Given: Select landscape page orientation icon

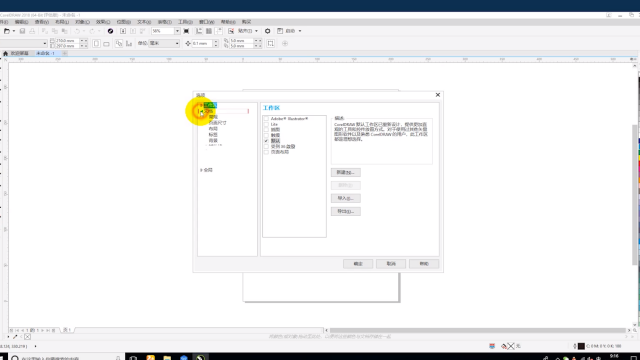Looking at the screenshot, I should click(x=106, y=43).
